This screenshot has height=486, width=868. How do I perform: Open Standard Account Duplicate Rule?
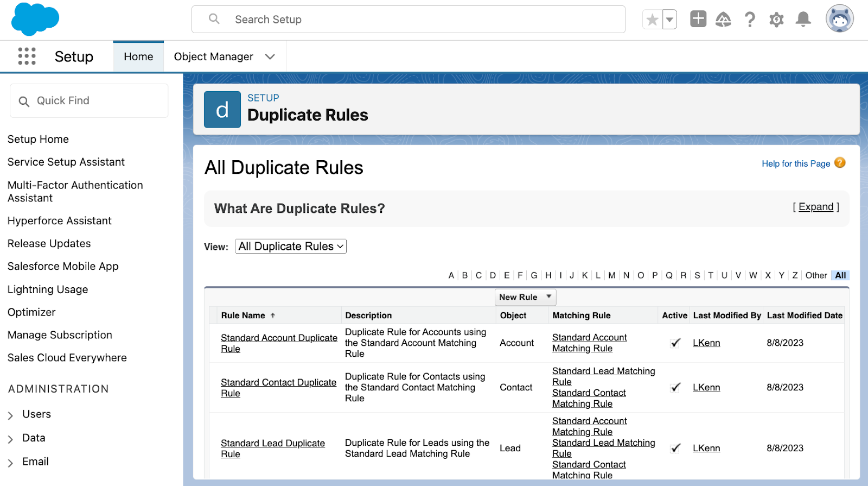click(x=279, y=343)
